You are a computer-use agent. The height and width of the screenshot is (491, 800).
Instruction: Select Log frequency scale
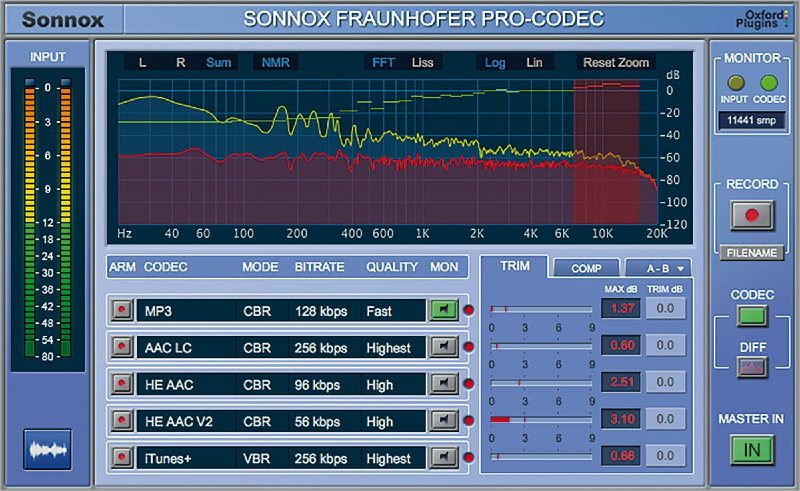[494, 62]
